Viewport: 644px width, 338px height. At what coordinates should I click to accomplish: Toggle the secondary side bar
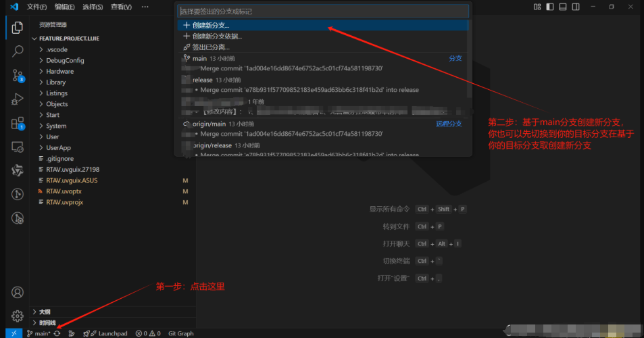576,7
